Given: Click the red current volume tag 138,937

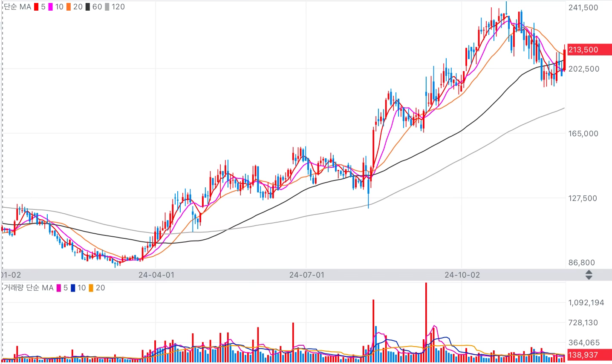Looking at the screenshot, I should [589, 355].
